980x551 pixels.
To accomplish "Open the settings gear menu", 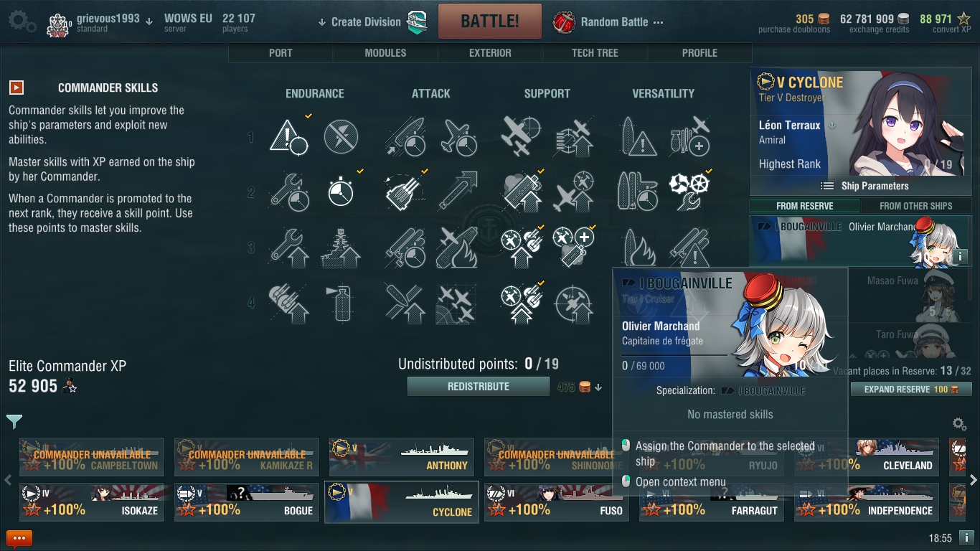I will tap(22, 22).
